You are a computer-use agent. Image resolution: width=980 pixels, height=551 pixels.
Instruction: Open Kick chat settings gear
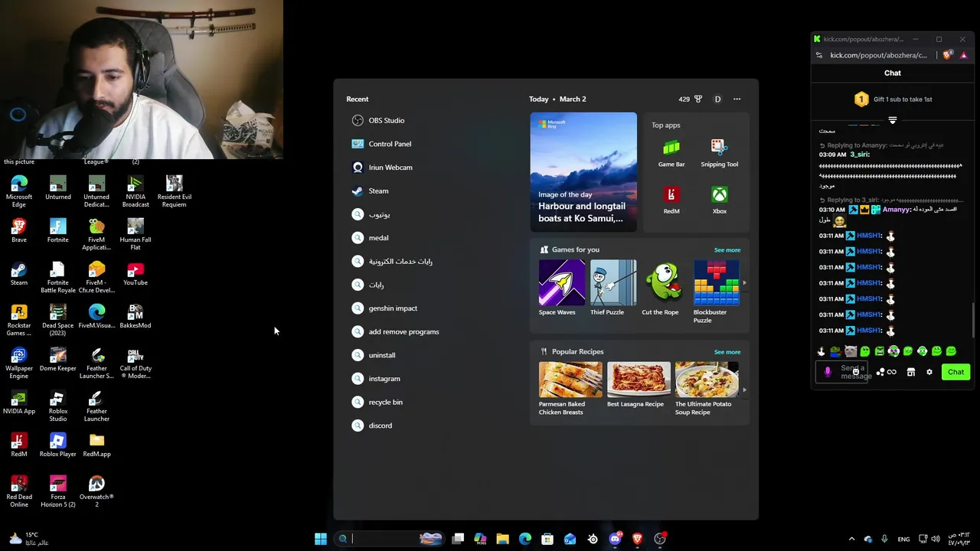click(x=929, y=372)
